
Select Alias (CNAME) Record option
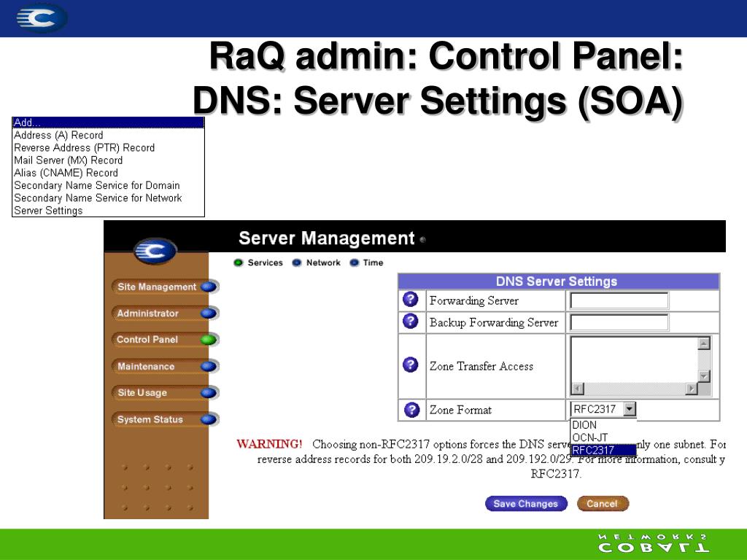click(x=108, y=173)
